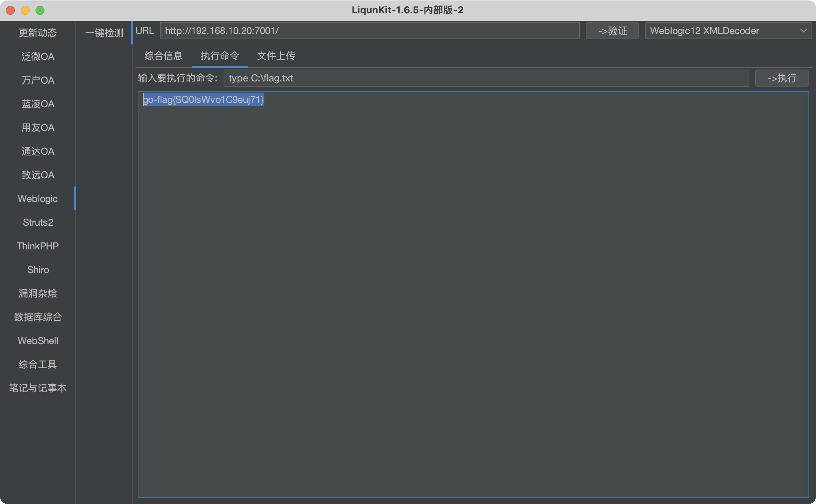Open the WebShell section
816x504 pixels.
38,341
